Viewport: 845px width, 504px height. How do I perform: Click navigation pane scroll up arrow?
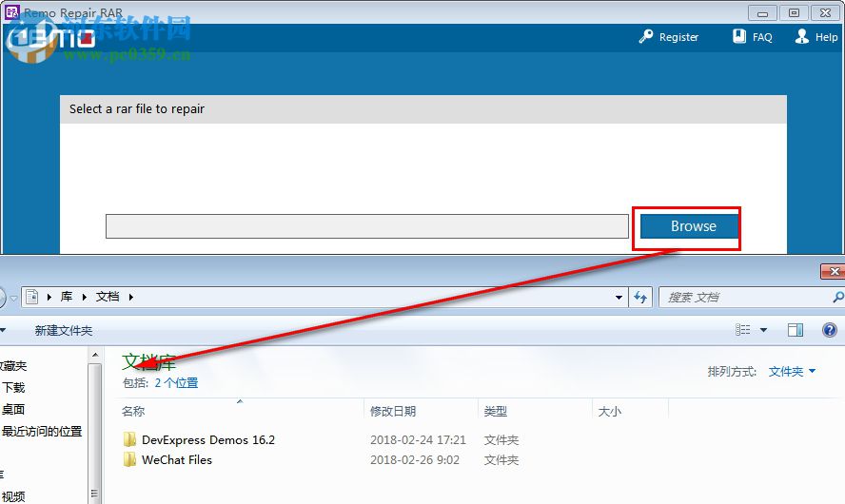pos(95,355)
